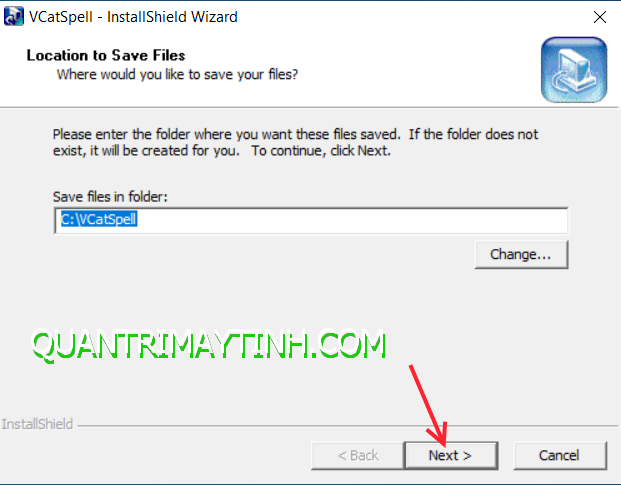Click the empty title bar area beside the title
Image resolution: width=621 pixels, height=485 pixels.
point(412,17)
